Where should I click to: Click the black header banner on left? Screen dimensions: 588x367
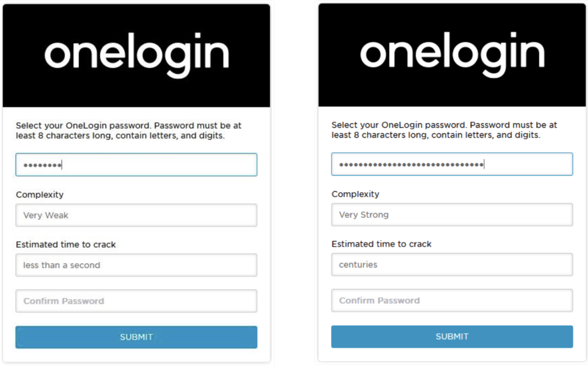136,55
